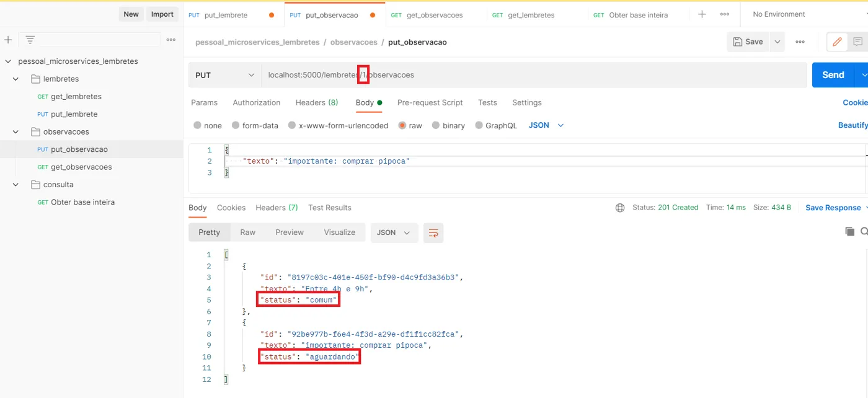Switch to edit mode pencil icon
The image size is (868, 398).
(837, 42)
